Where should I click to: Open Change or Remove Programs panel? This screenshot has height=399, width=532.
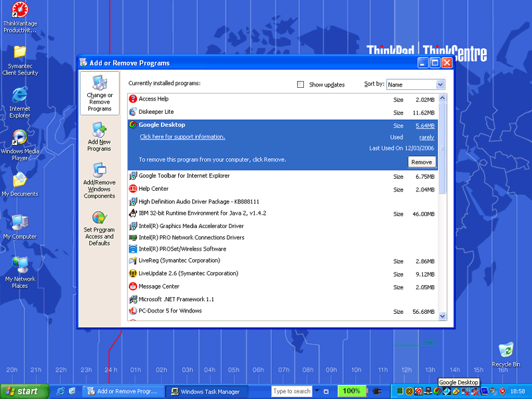[99, 93]
